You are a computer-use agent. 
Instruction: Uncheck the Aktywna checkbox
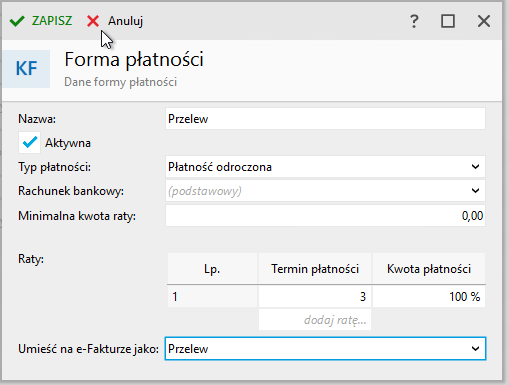coord(29,143)
